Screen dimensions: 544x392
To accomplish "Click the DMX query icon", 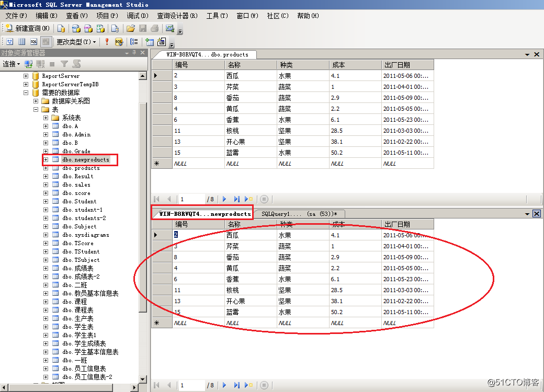I will click(88, 28).
